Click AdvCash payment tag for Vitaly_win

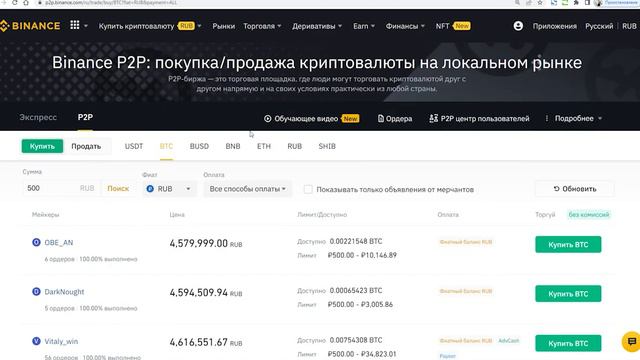pyautogui.click(x=508, y=340)
